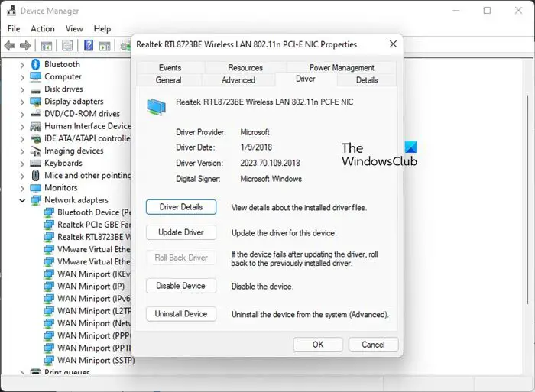This screenshot has width=535, height=392.
Task: Expand the Human Interface Devices chevron
Action: (x=22, y=127)
